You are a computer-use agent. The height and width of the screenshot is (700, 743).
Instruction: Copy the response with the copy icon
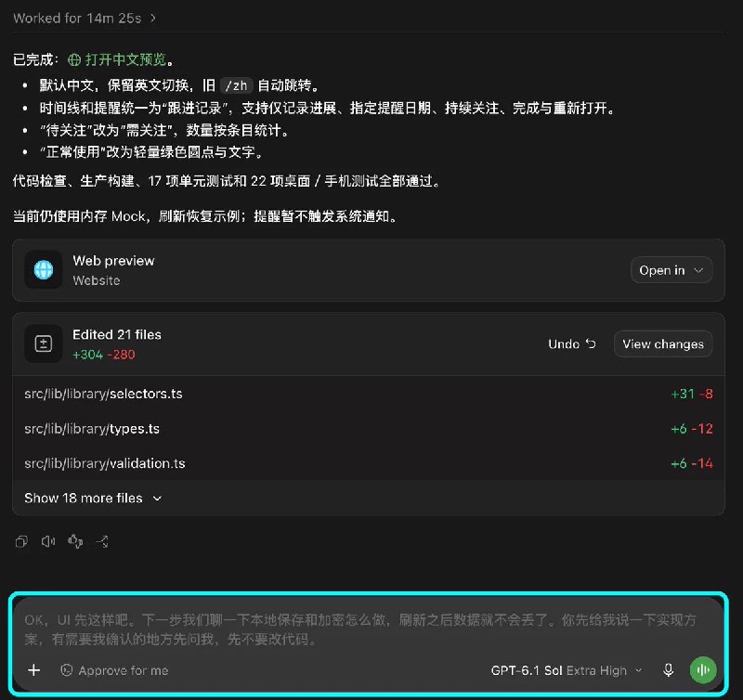[21, 541]
